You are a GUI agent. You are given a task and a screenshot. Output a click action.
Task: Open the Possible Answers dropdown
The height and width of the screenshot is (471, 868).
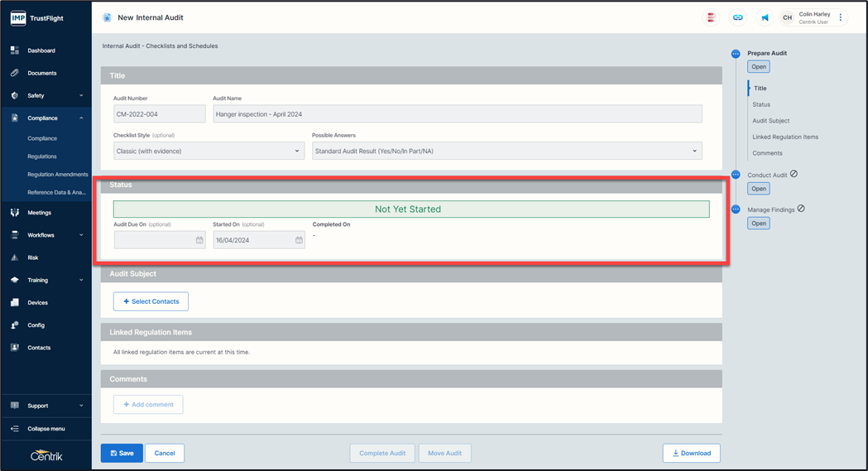click(x=506, y=151)
